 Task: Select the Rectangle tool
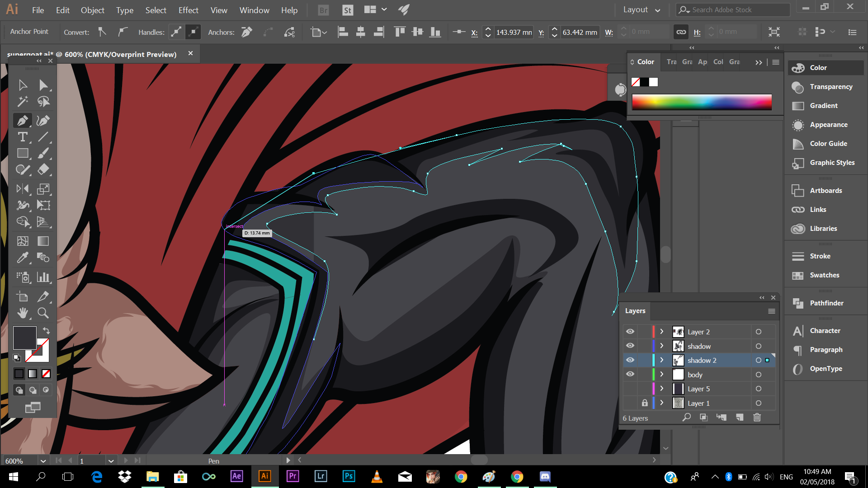click(23, 153)
